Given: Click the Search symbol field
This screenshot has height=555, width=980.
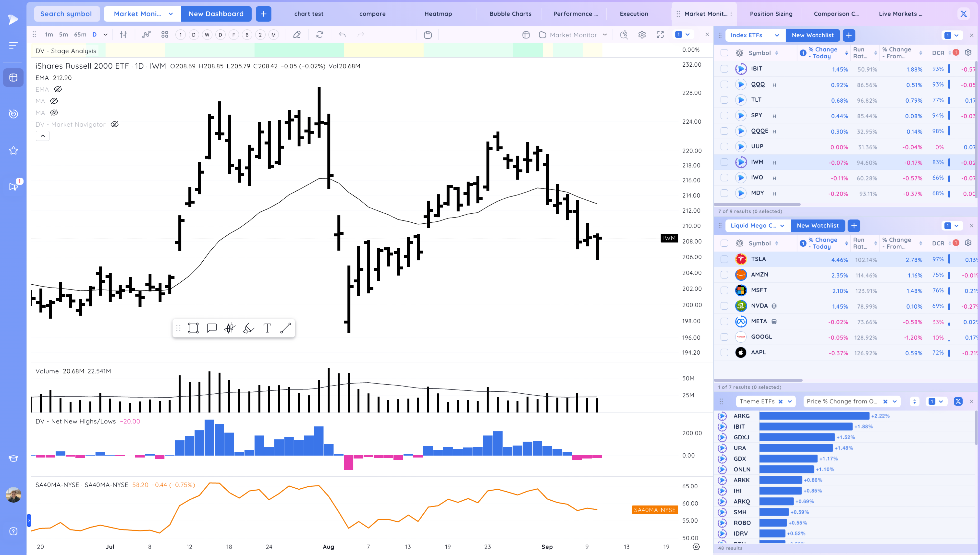Looking at the screenshot, I should 66,14.
